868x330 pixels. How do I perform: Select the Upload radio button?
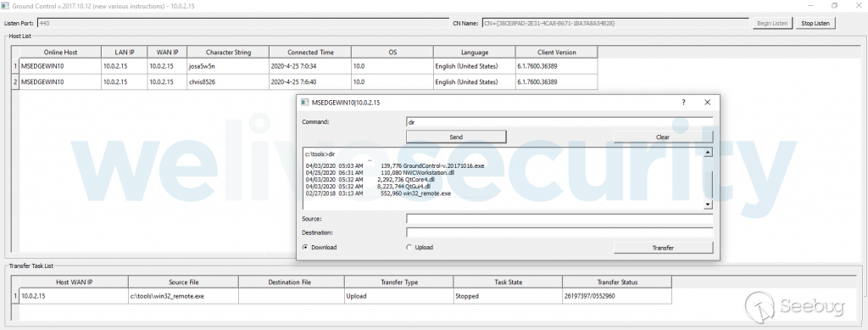[409, 248]
